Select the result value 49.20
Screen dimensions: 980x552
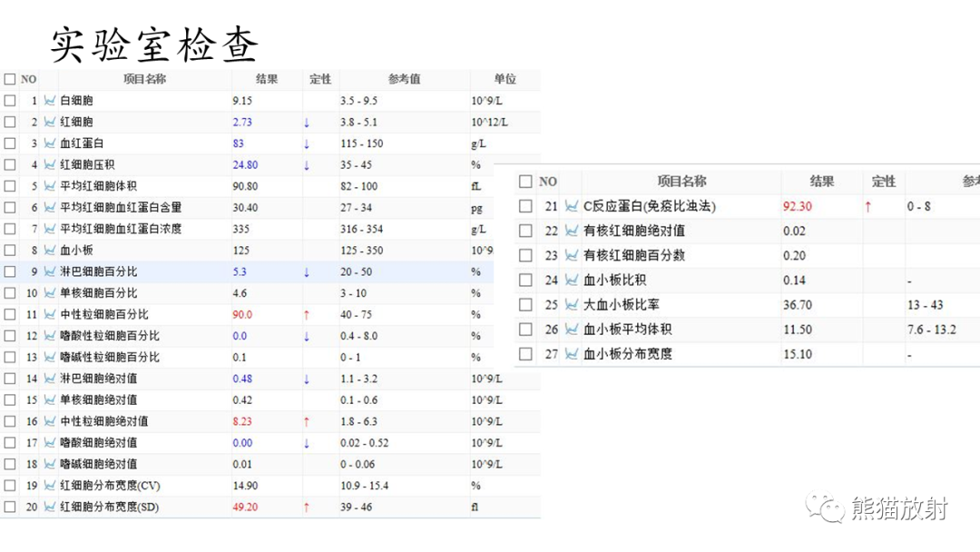[x=245, y=507]
